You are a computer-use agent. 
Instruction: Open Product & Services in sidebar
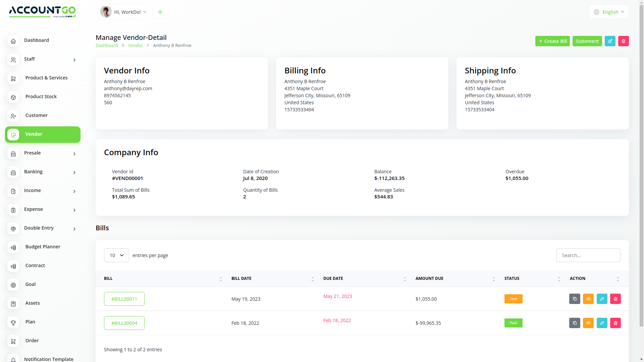click(x=46, y=78)
